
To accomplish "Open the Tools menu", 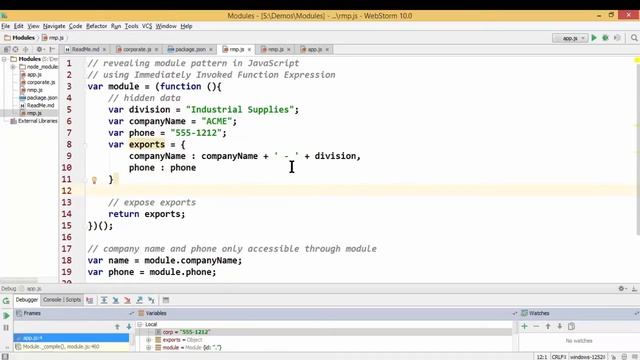I will point(131,26).
